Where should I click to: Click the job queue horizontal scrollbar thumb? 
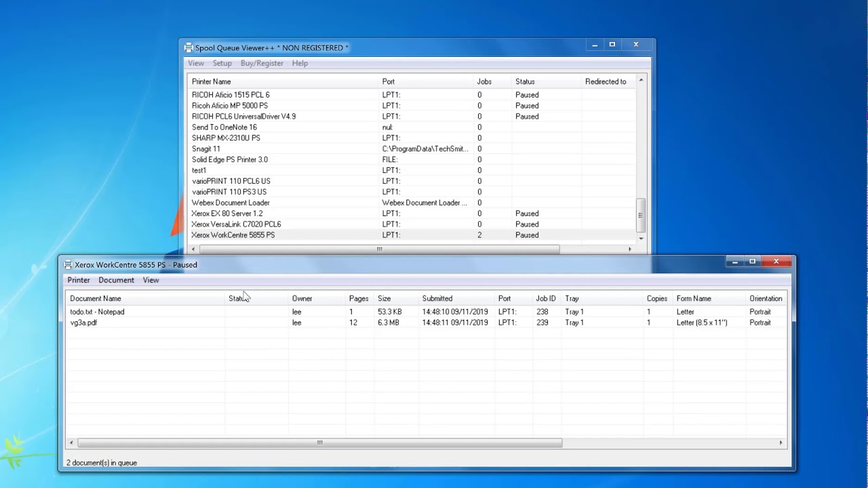(319, 443)
